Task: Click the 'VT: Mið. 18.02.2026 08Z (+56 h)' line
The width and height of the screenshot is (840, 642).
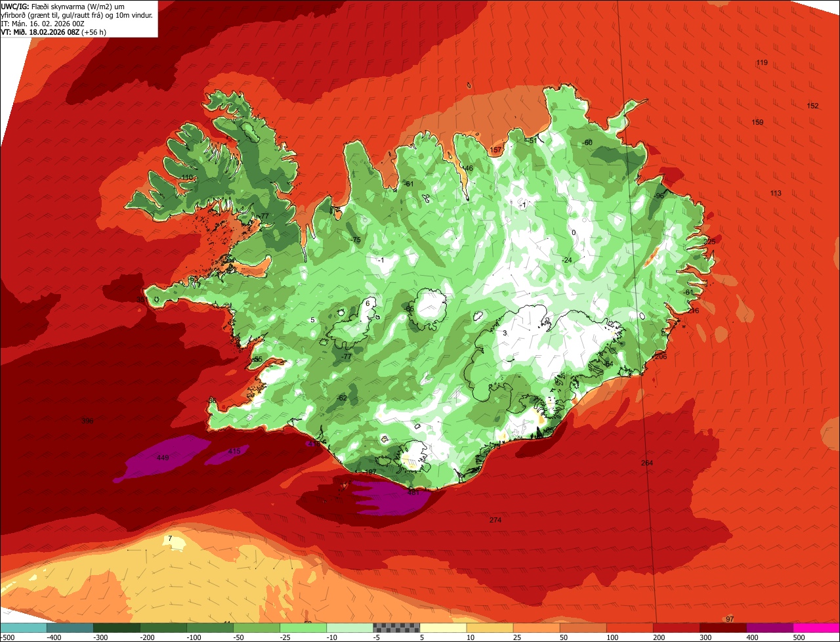Action: click(54, 32)
